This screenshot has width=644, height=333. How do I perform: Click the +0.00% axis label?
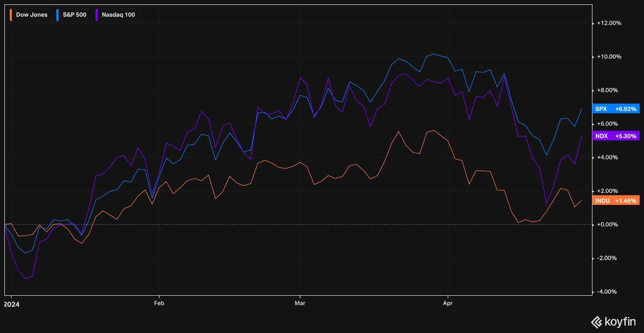(x=607, y=224)
